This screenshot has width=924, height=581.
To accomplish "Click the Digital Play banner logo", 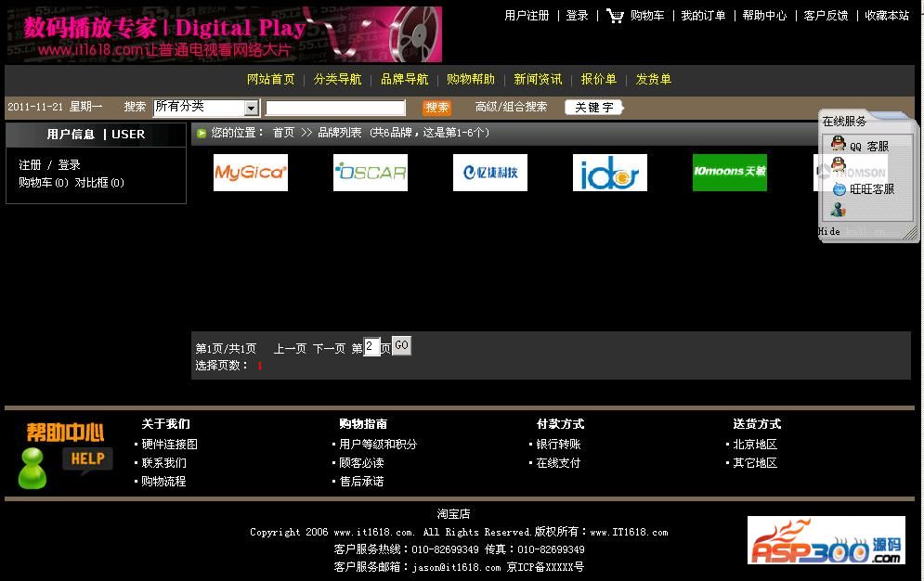I will 224,34.
